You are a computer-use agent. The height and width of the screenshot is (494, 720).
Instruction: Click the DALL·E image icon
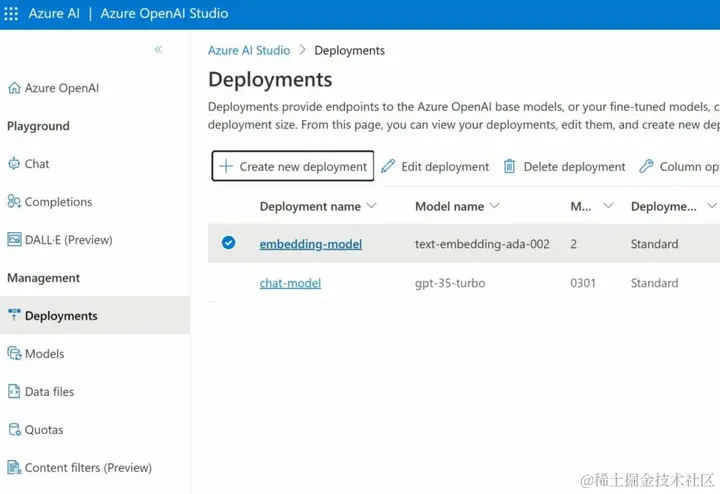point(14,239)
